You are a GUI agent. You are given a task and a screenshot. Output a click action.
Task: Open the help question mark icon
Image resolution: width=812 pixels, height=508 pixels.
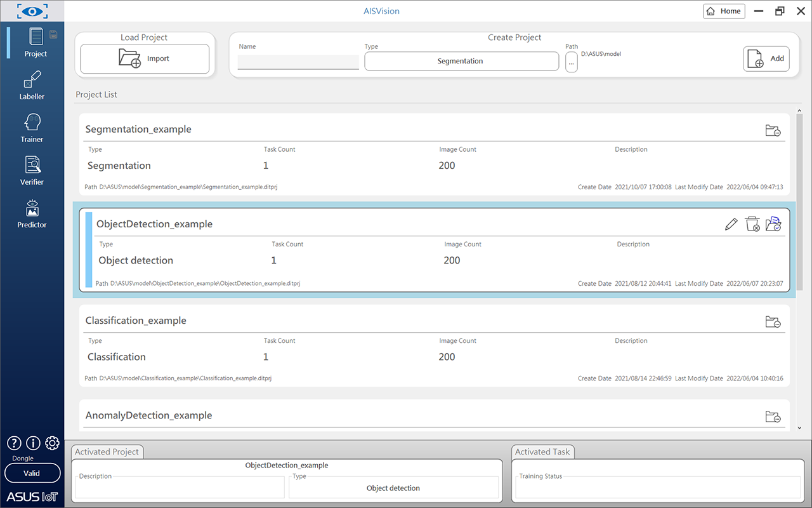point(14,443)
